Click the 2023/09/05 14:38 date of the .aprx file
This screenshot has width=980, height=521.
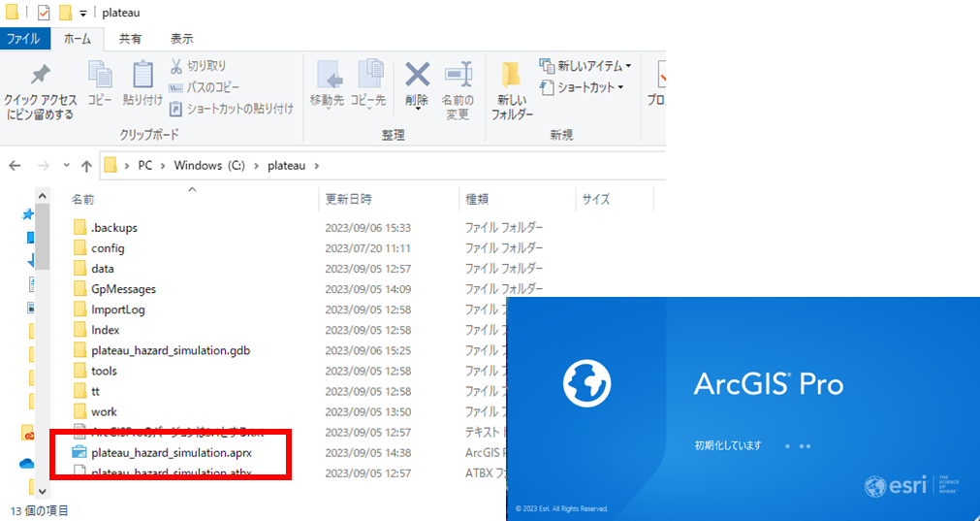pyautogui.click(x=367, y=452)
